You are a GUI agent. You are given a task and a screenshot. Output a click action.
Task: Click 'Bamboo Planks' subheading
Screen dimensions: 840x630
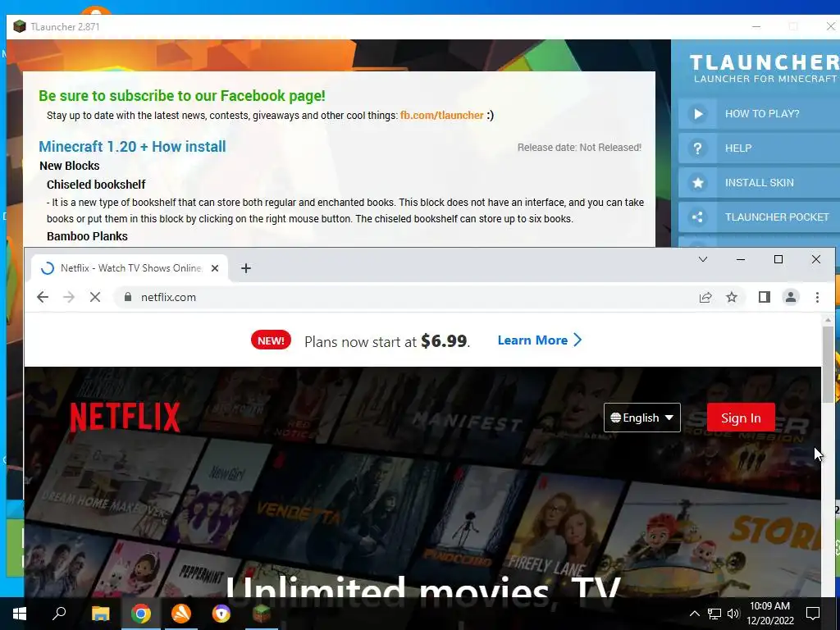(x=87, y=236)
